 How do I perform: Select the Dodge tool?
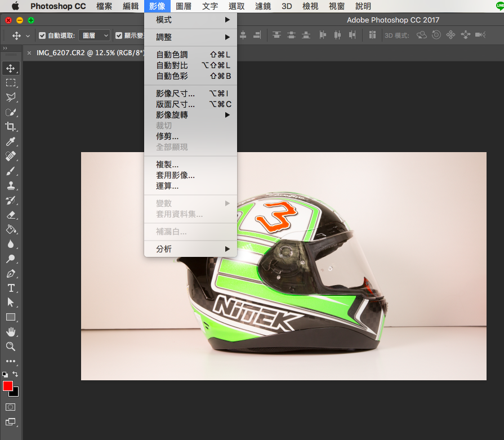[x=11, y=259]
